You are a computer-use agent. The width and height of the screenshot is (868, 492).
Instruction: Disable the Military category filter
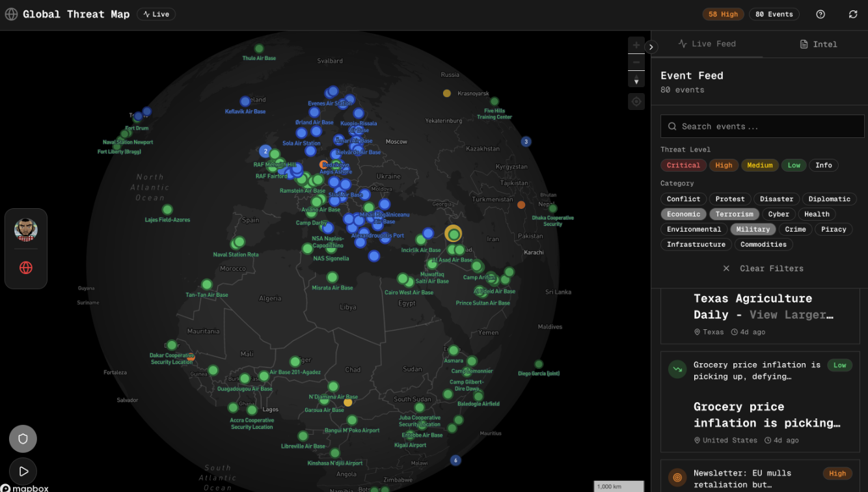(x=753, y=229)
